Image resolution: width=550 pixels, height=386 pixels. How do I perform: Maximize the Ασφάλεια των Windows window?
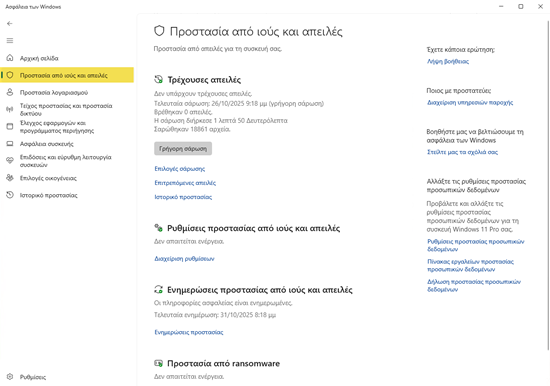pos(521,6)
